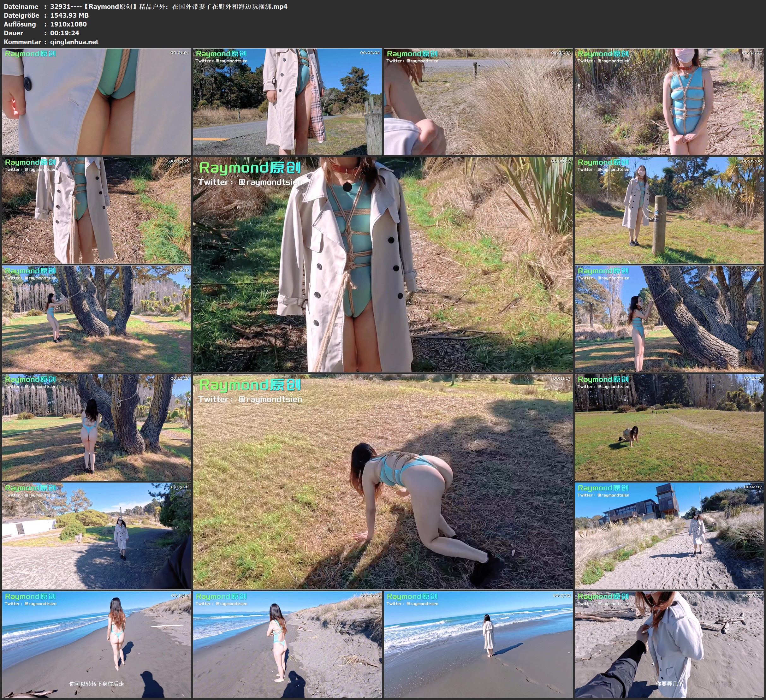Viewport: 766px width, 700px height.
Task: Open the frame stamped 00:02:02
Action: click(x=287, y=102)
